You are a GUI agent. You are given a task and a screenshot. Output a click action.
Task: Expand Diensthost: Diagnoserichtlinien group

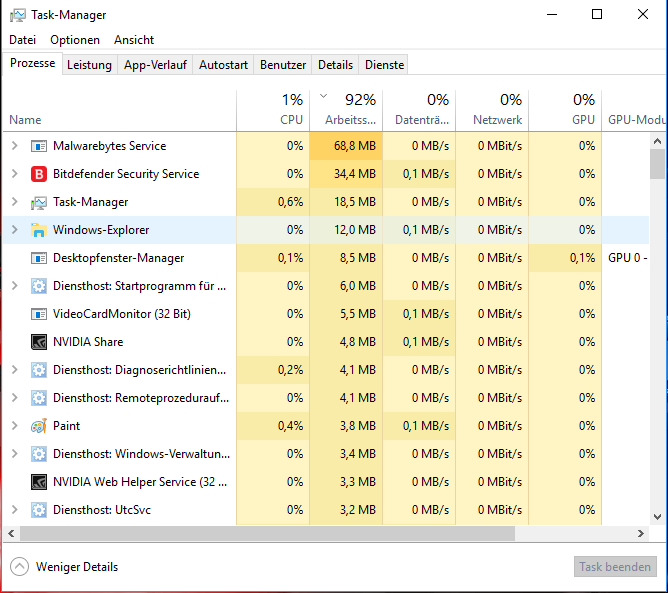tap(14, 370)
